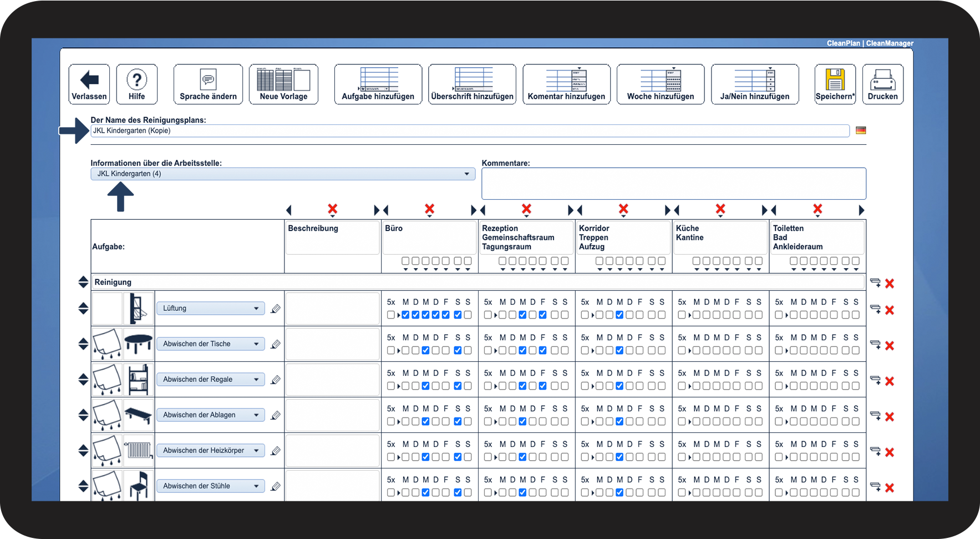Click the cleaning plan name field
The height and width of the screenshot is (539, 980).
coord(470,130)
